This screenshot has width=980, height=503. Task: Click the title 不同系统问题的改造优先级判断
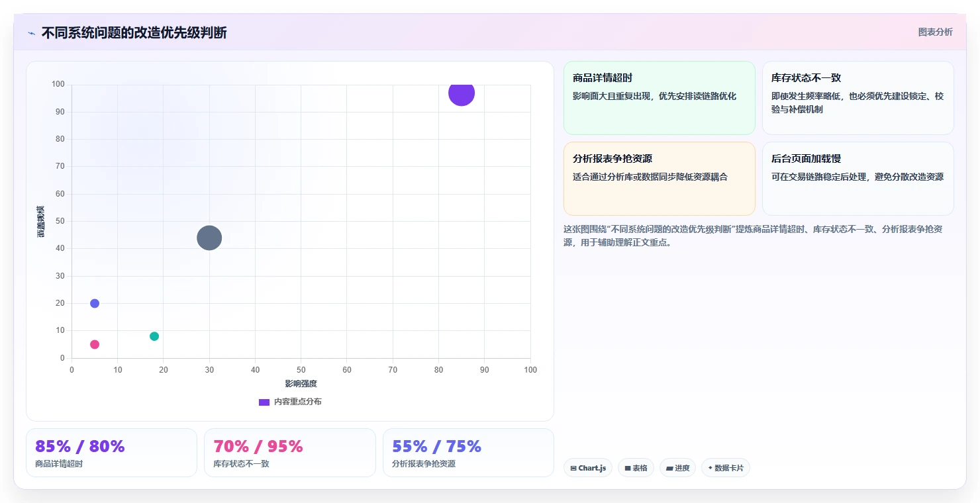coord(134,33)
